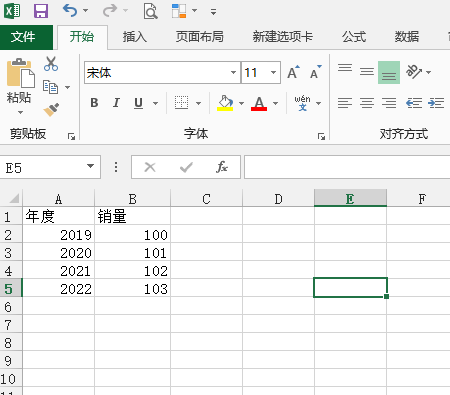Open the 新建选项卡 tab
This screenshot has width=450, height=395.
[282, 37]
